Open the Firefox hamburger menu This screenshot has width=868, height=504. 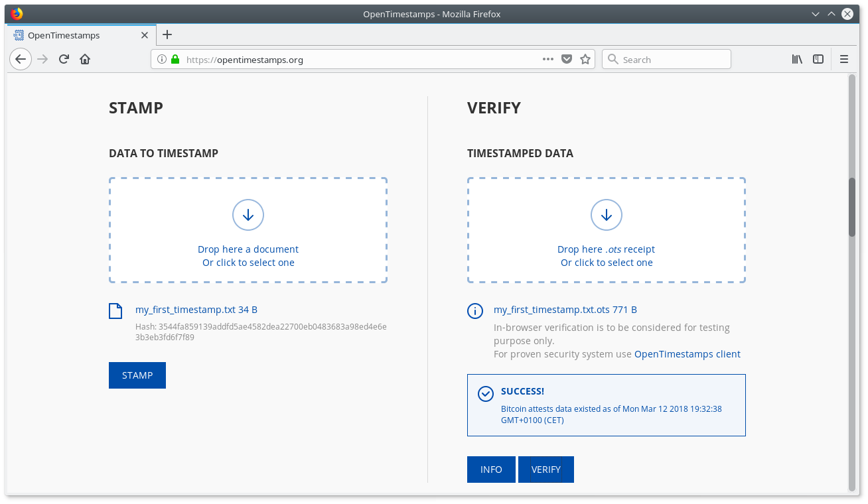[844, 59]
